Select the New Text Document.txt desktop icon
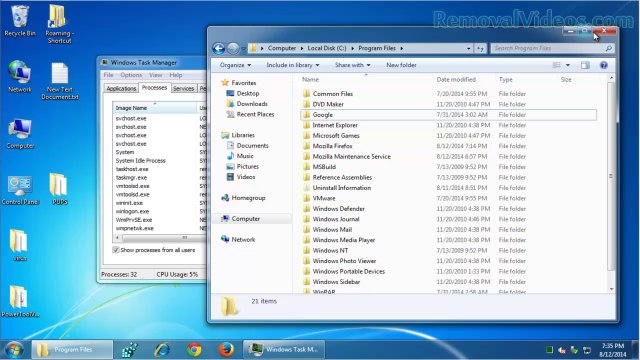This screenshot has height=360, width=640. coord(60,81)
